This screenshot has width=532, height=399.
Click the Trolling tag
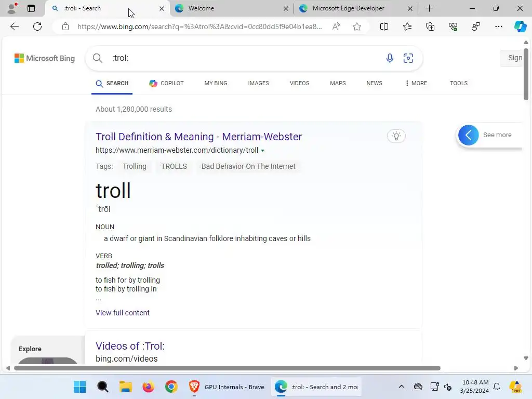(x=135, y=166)
